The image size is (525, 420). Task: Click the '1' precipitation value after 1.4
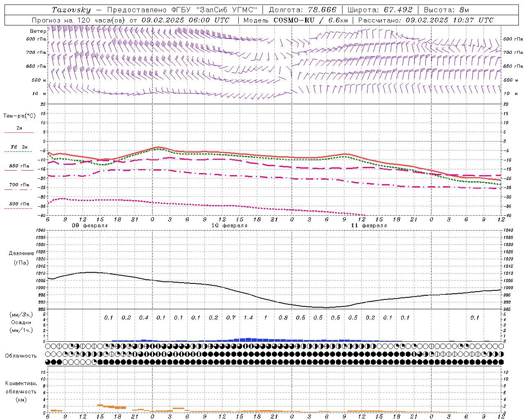(266, 318)
